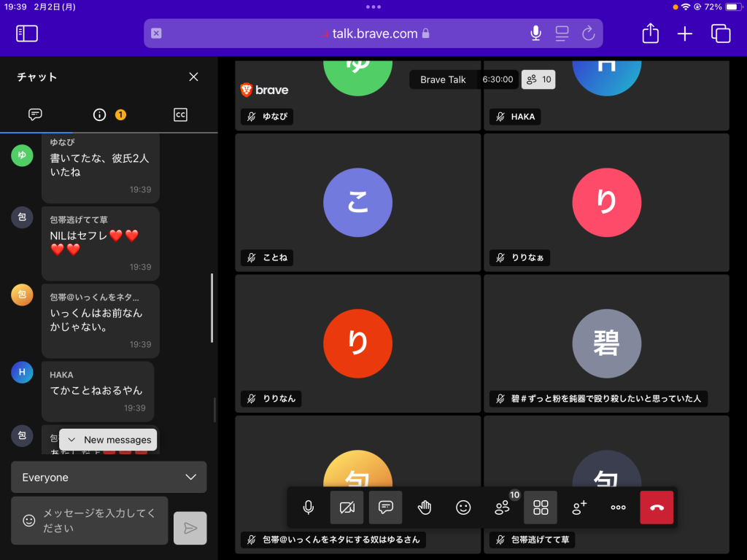Click the invite people icon
The image size is (747, 560).
coord(580,507)
